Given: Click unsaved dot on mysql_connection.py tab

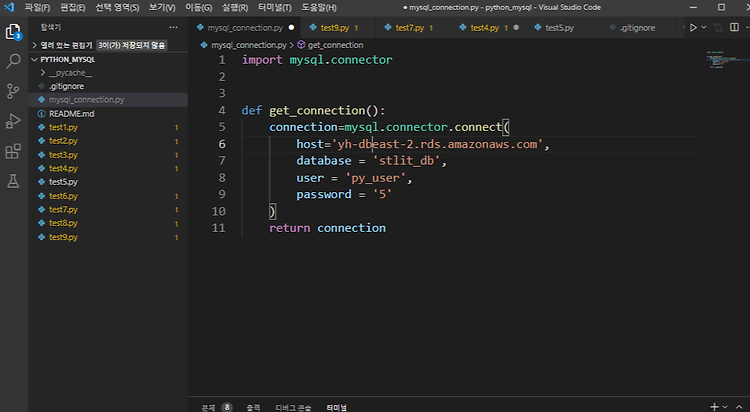Looking at the screenshot, I should (291, 28).
